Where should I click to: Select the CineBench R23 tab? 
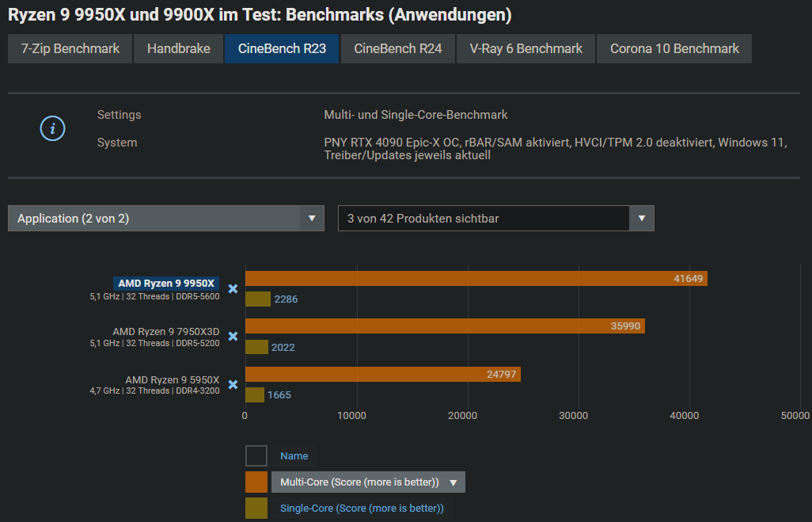pyautogui.click(x=282, y=49)
